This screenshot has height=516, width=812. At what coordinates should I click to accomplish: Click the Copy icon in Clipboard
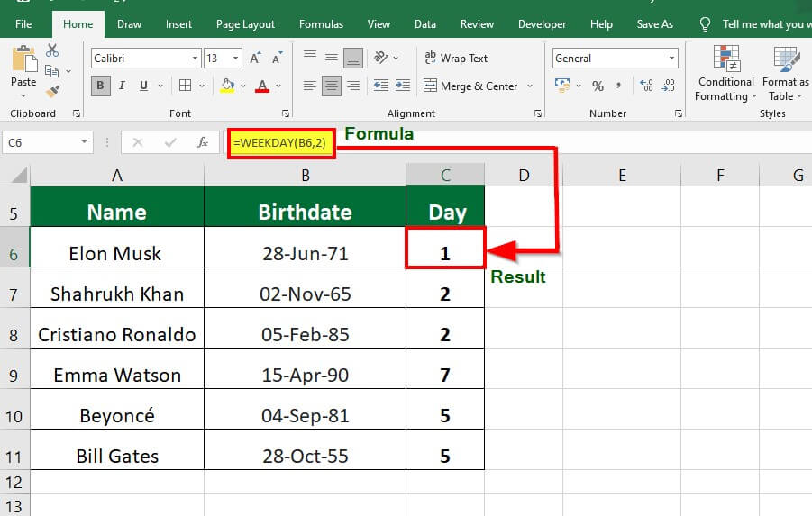[51, 71]
